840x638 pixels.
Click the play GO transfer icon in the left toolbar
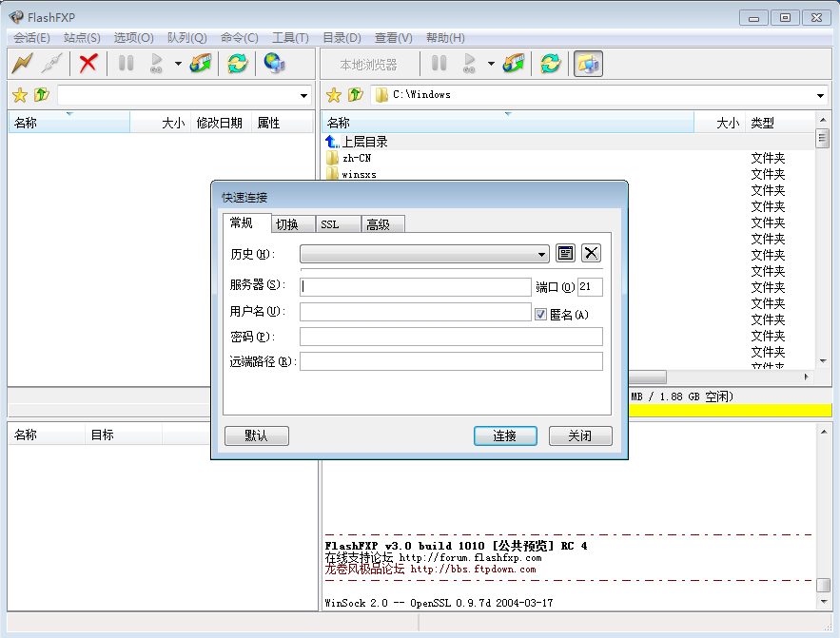[156, 64]
